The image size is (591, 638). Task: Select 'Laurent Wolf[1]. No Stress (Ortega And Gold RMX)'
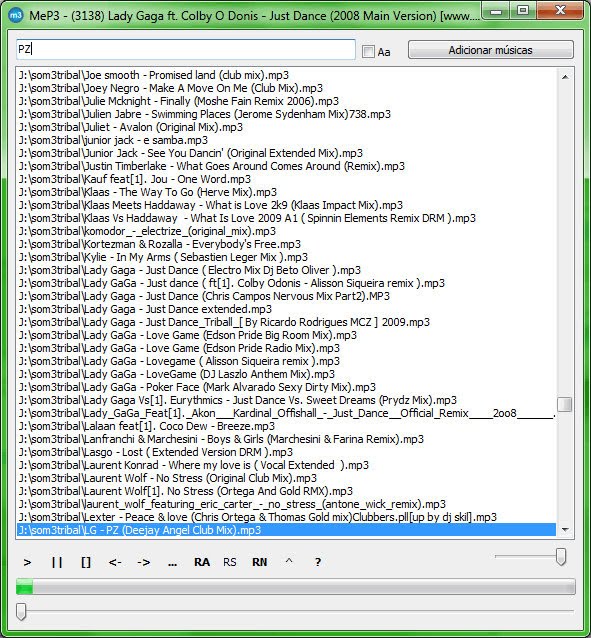(287, 492)
